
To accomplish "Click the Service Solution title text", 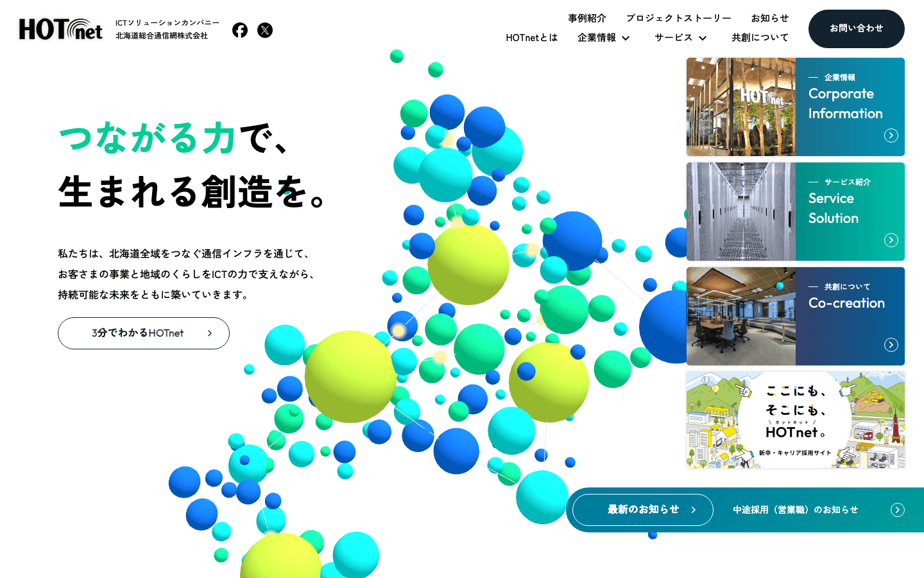I will pos(834,208).
